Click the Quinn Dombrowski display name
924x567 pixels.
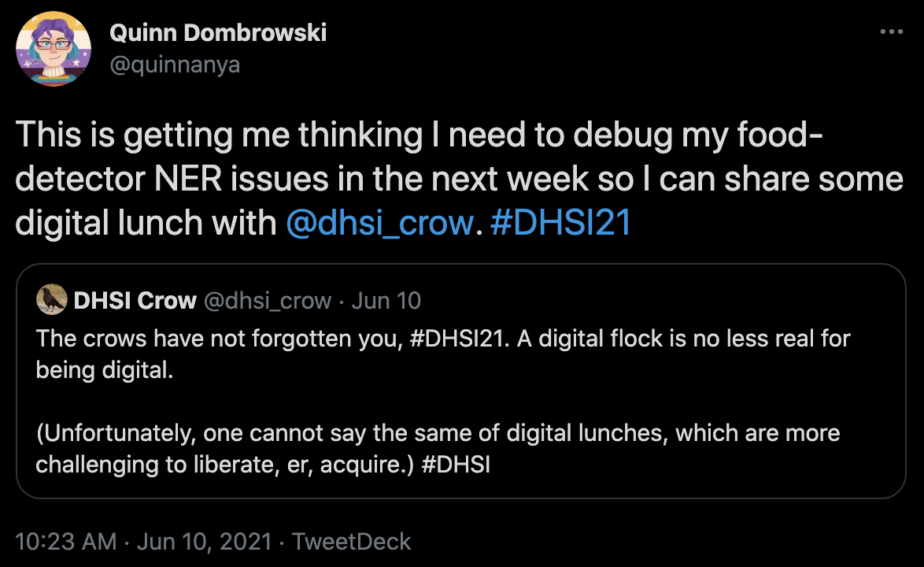pyautogui.click(x=218, y=33)
